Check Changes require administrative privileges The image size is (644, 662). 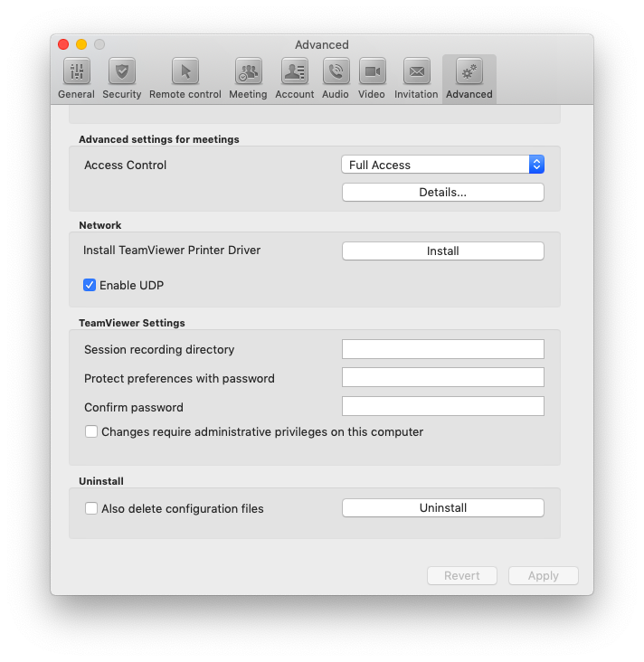click(91, 432)
